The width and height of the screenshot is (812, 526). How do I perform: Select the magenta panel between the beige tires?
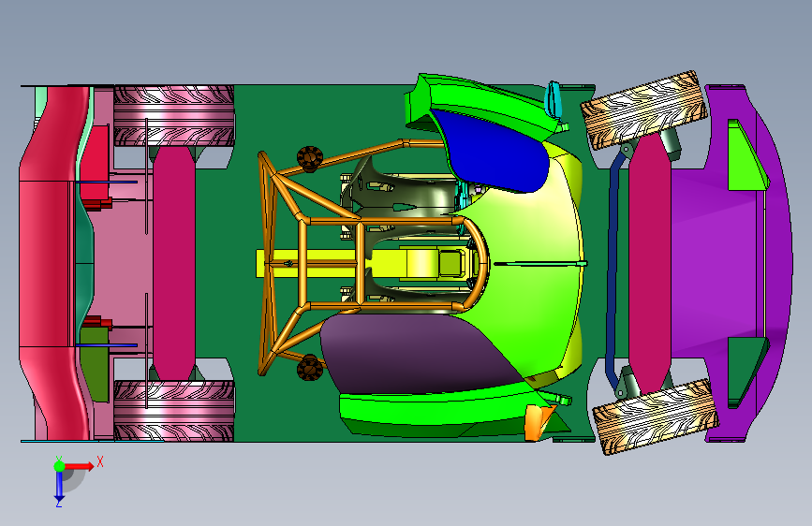(x=650, y=263)
